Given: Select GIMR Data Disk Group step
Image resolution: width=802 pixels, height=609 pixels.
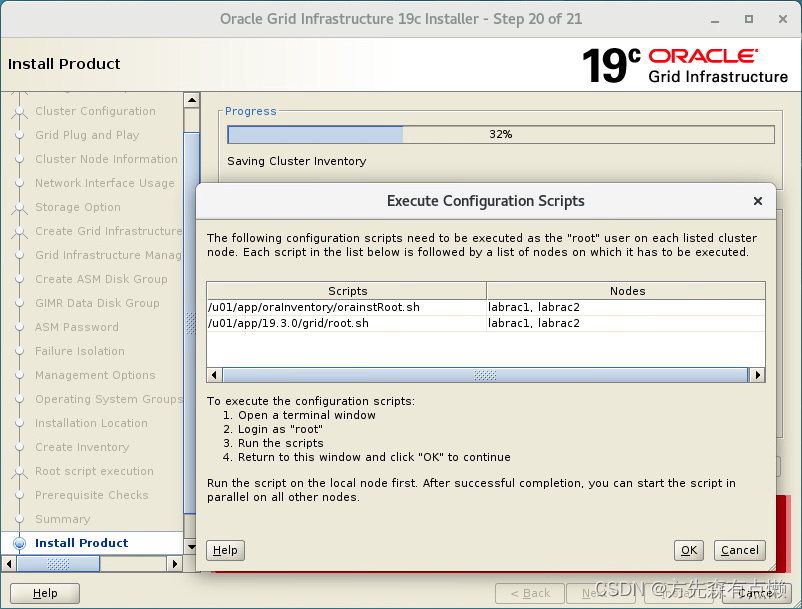Looking at the screenshot, I should pyautogui.click(x=97, y=303).
